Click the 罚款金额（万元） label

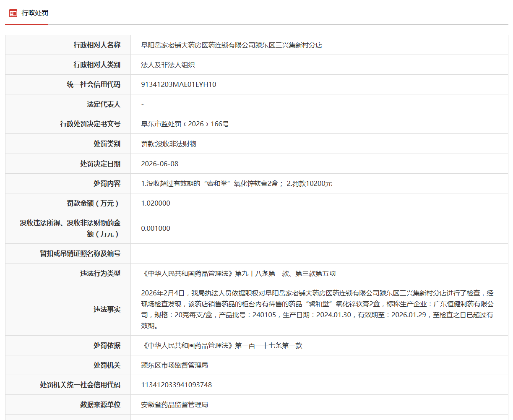pos(94,203)
